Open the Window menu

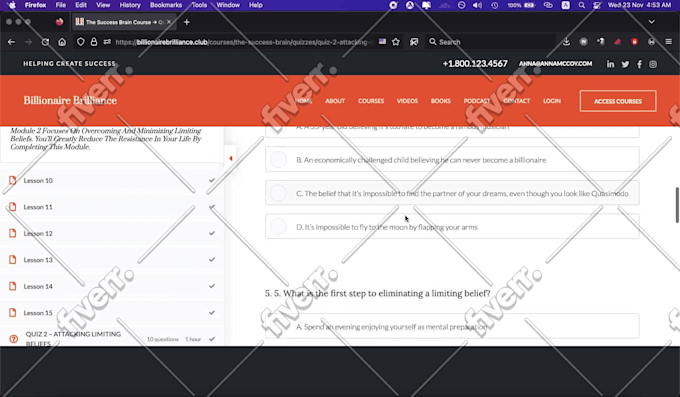228,5
